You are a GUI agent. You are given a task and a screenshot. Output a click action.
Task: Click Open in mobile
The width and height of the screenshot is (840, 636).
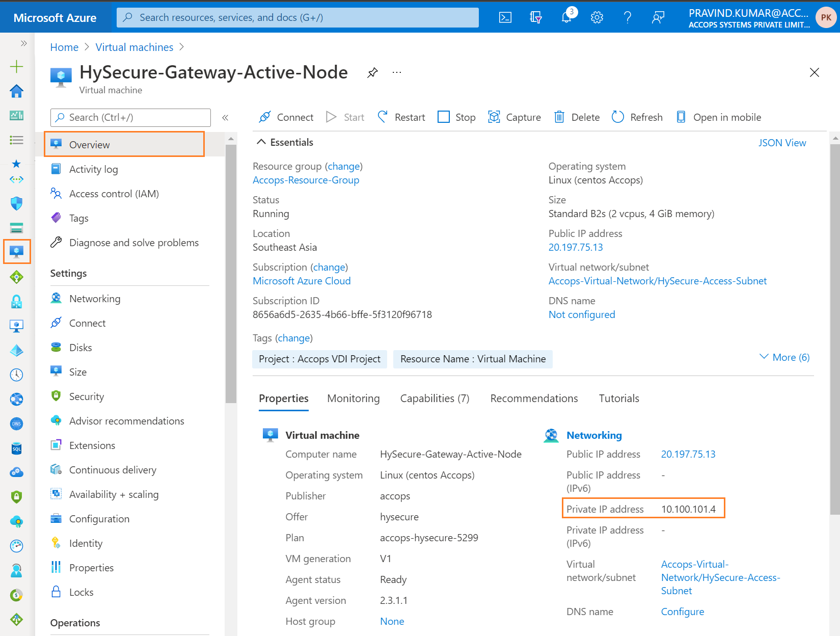(718, 117)
